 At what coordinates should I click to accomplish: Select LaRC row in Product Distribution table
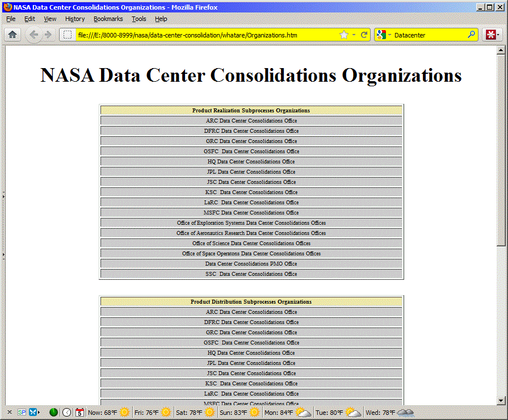point(251,393)
